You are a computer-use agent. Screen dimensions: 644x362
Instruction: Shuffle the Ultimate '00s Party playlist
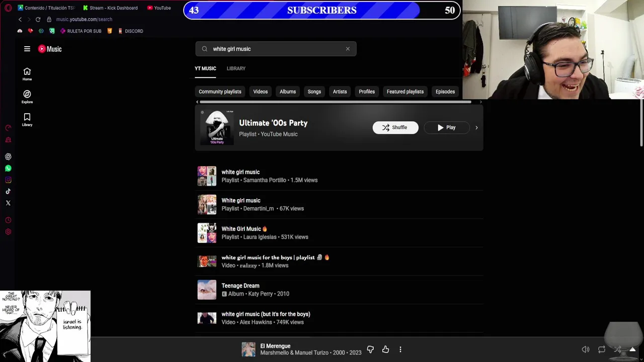tap(395, 128)
